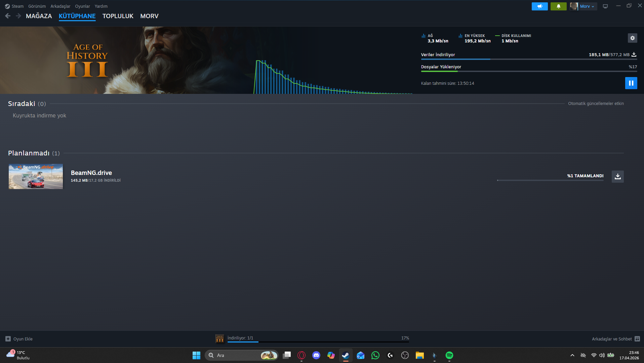
Task: Show hidden system tray icons
Action: click(572, 355)
